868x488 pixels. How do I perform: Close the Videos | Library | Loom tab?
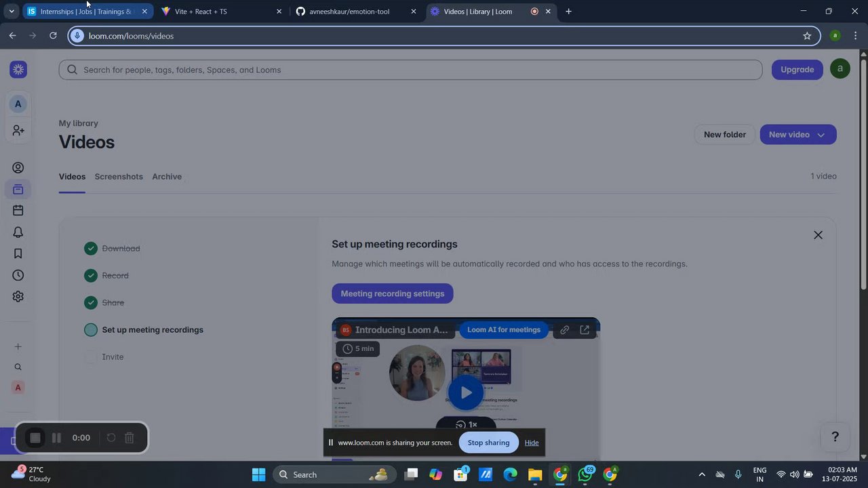click(x=548, y=12)
